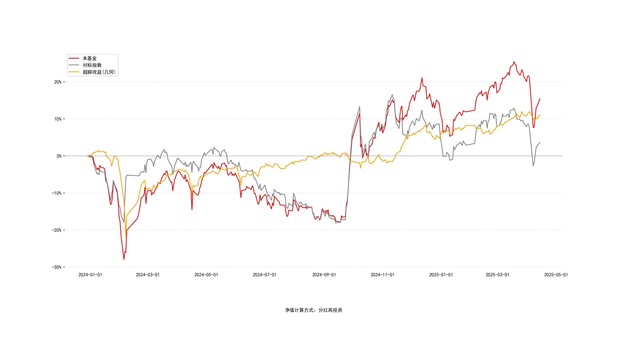This screenshot has height=364, width=620.
Task: Click the 2025-01-01 x-axis date label
Action: pos(441,275)
